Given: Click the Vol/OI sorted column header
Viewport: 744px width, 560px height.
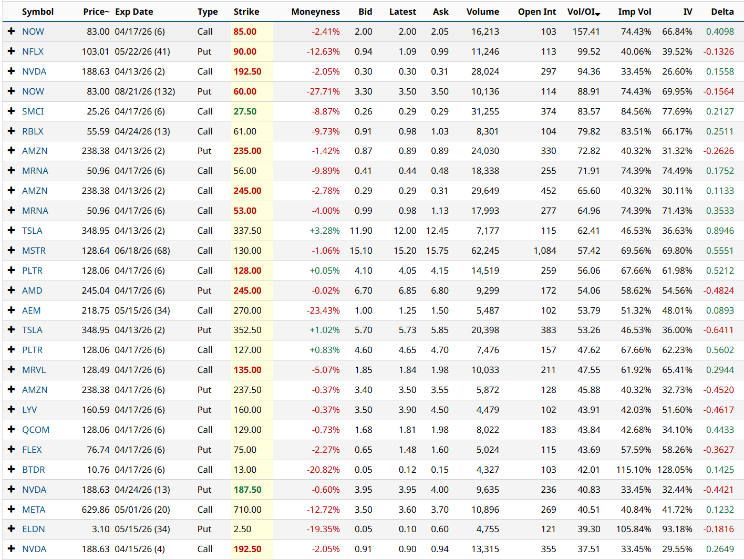Looking at the screenshot, I should click(584, 12).
